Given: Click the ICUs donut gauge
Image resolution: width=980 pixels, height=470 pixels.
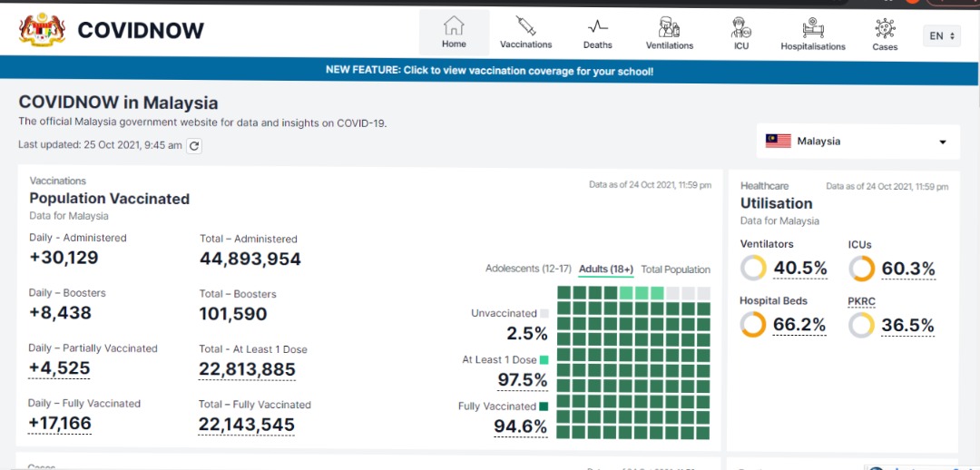Looking at the screenshot, I should (862, 269).
